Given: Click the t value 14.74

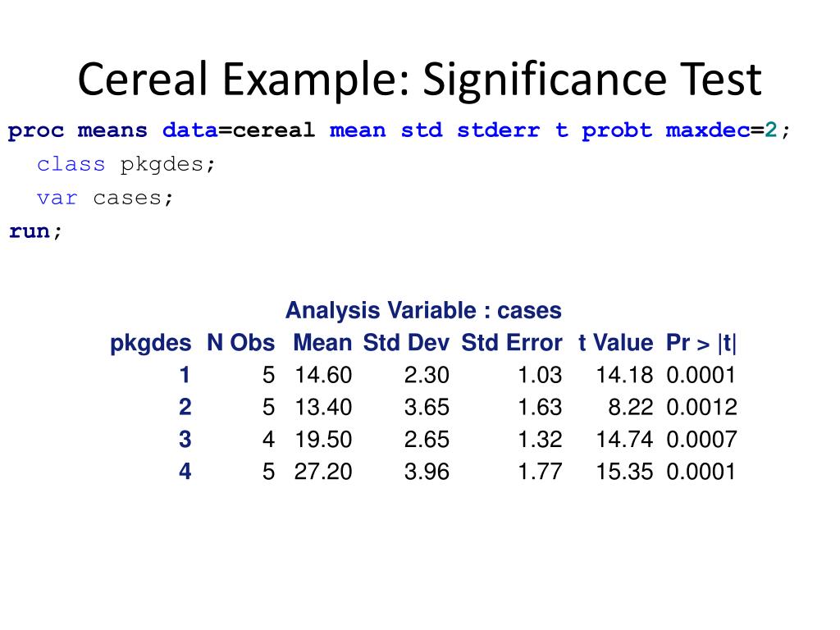Looking at the screenshot, I should click(x=624, y=440).
